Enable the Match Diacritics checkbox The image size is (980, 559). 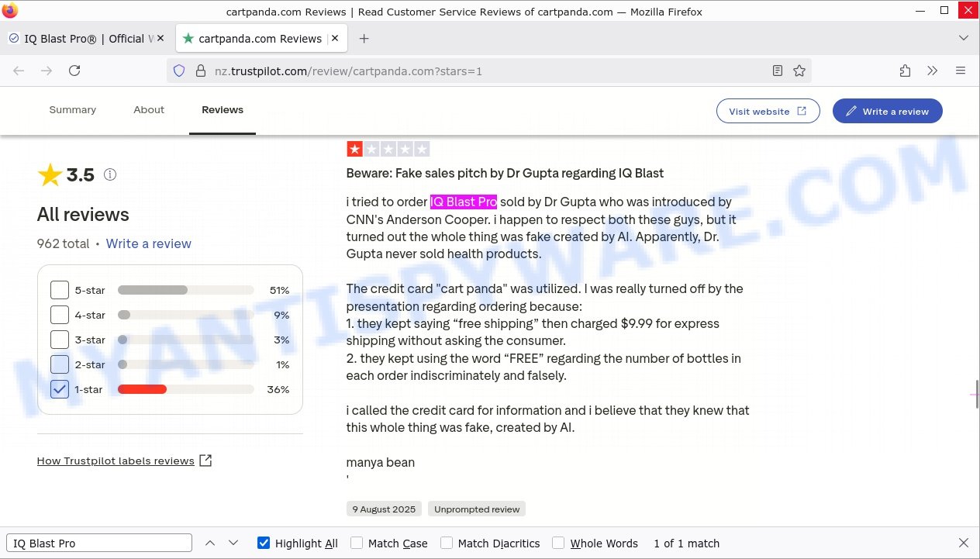(x=447, y=543)
